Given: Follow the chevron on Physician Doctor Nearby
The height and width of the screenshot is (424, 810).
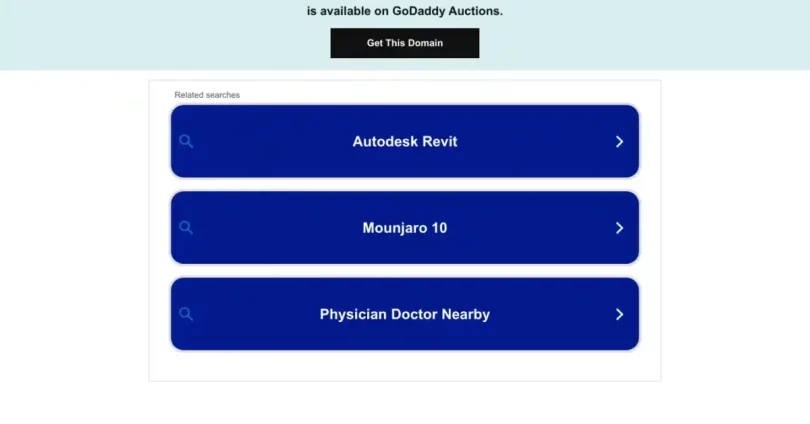Looking at the screenshot, I should (x=619, y=314).
